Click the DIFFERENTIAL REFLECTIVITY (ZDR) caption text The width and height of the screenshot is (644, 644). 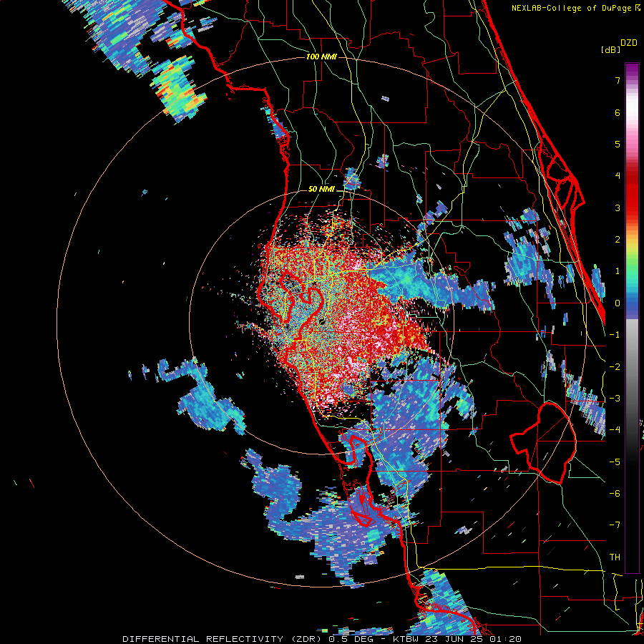223,639
